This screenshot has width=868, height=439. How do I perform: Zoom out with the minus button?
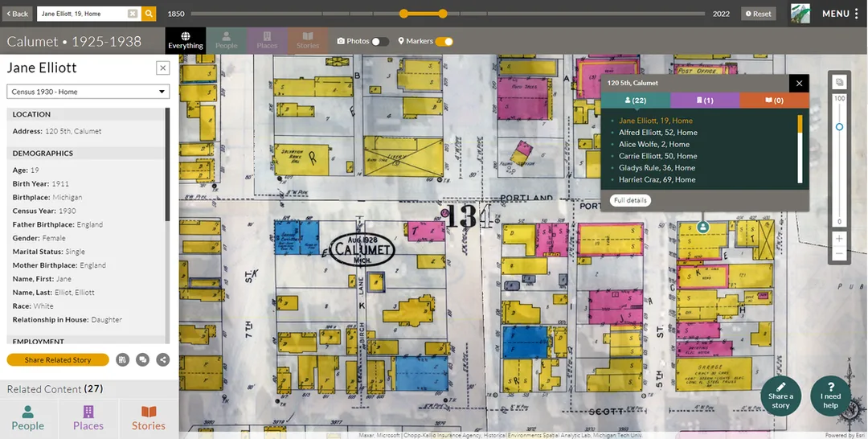pyautogui.click(x=839, y=253)
